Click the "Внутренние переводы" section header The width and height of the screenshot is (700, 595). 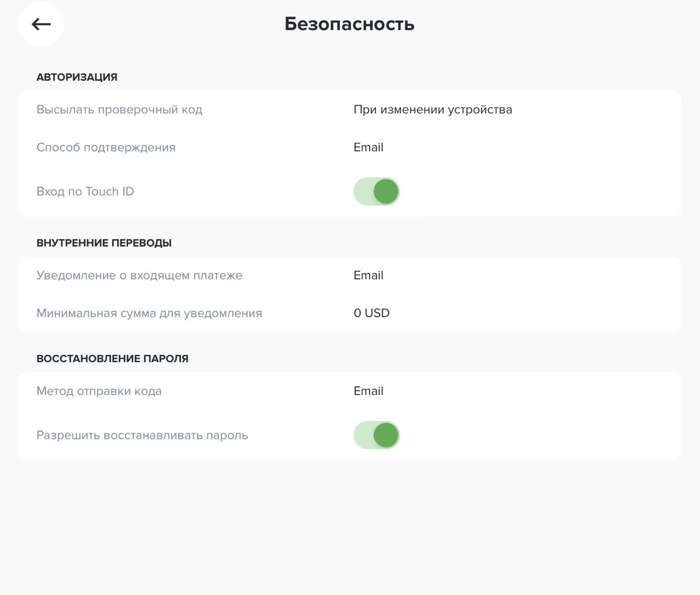(x=104, y=243)
